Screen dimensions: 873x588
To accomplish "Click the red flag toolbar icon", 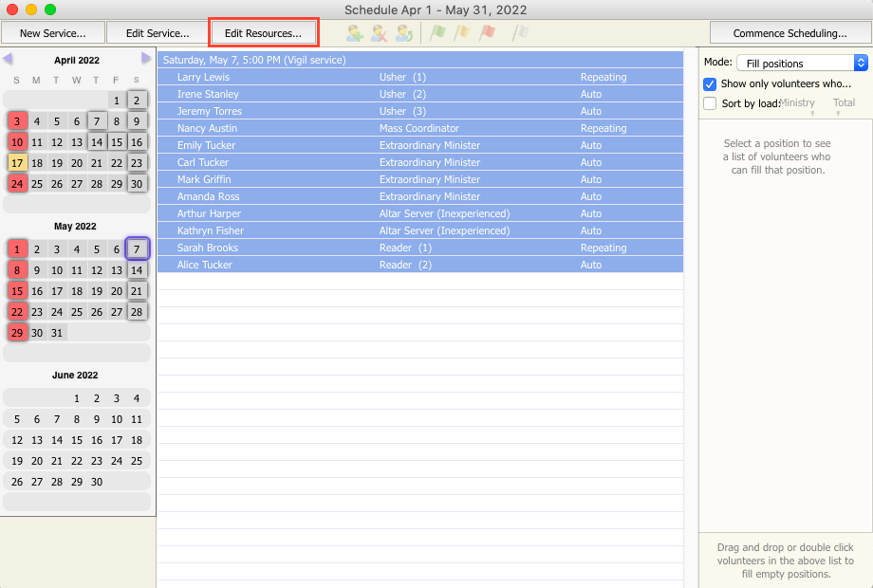I will pyautogui.click(x=487, y=33).
